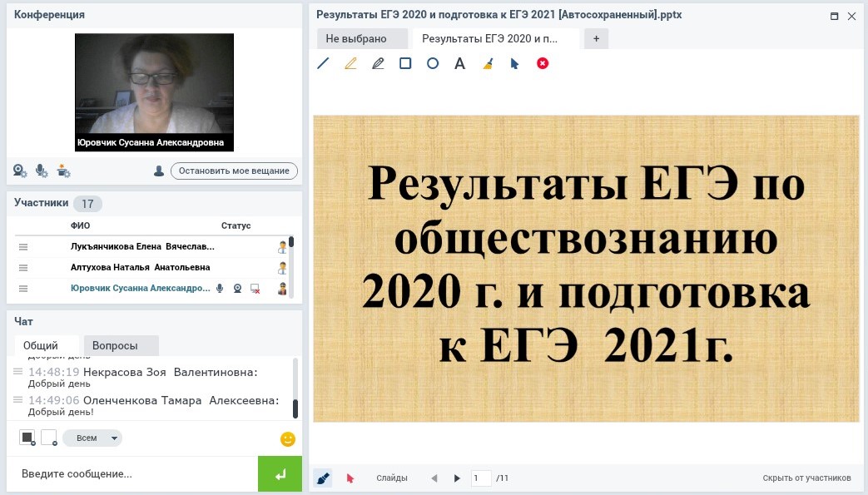The width and height of the screenshot is (868, 495).
Task: Choose the broom clear-drawings tool
Action: click(488, 64)
